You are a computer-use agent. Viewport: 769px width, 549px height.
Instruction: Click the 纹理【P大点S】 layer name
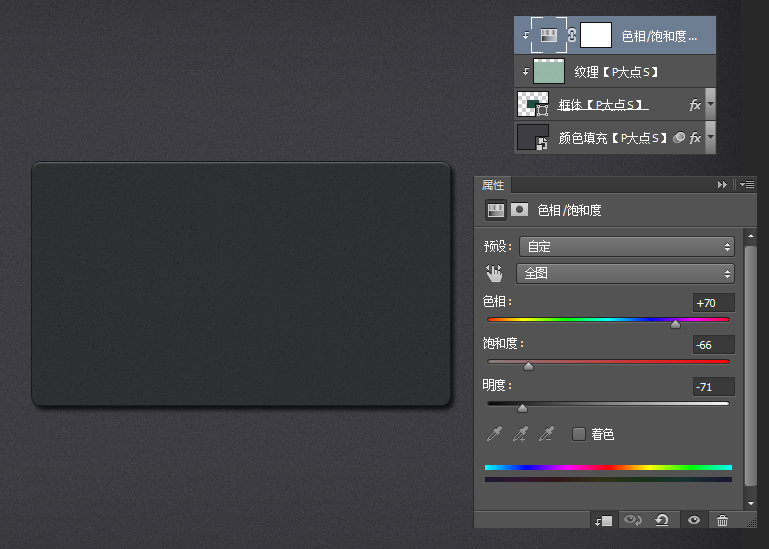click(x=616, y=72)
